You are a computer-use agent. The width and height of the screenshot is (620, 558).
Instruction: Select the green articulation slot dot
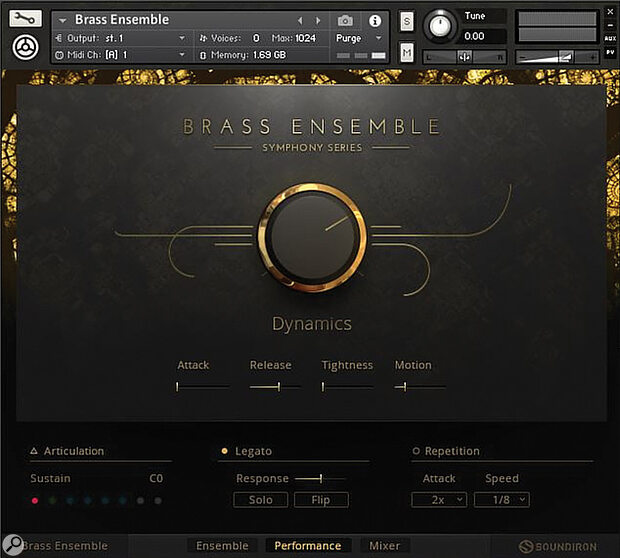click(52, 501)
